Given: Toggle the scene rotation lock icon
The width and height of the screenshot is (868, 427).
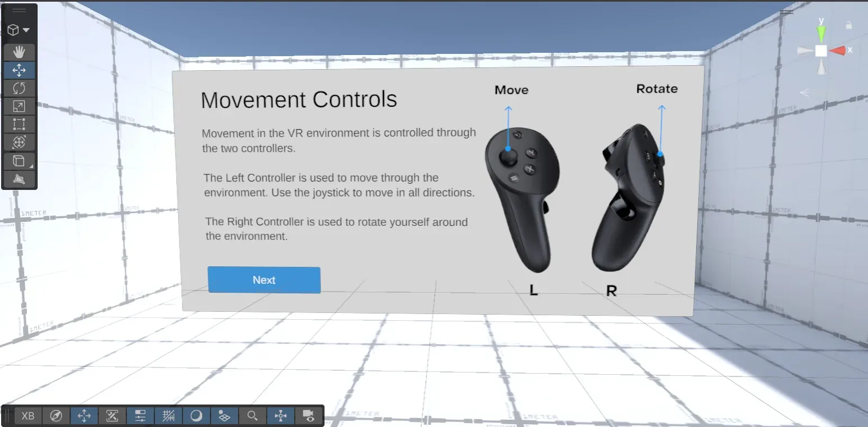Looking at the screenshot, I should (849, 25).
